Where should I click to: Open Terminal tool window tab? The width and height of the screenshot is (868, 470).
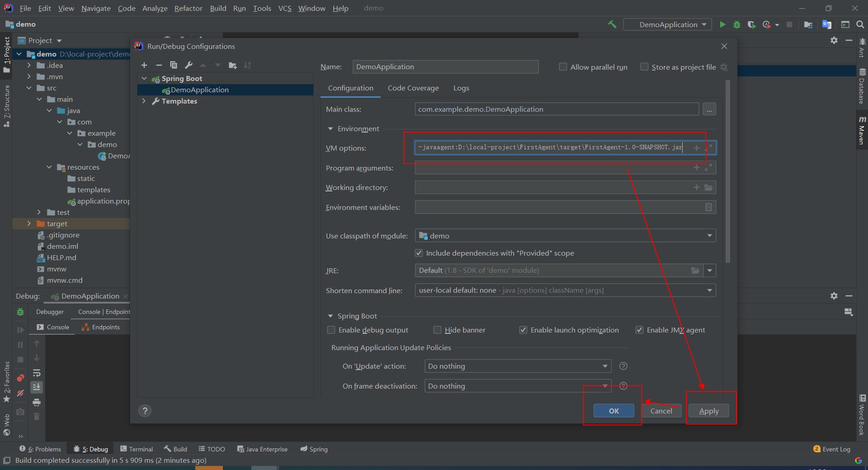click(x=137, y=449)
